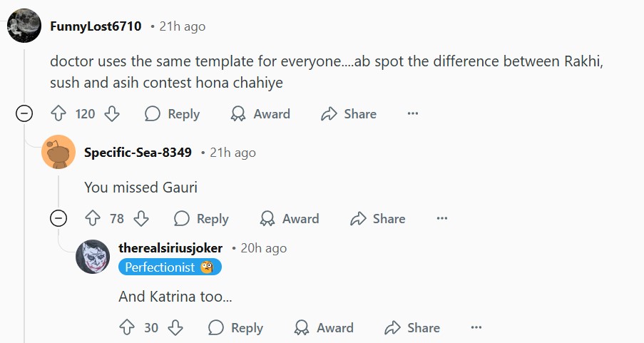Share therealsiriusjoker's comment
Screen dimensions: 644x343
click(412, 328)
